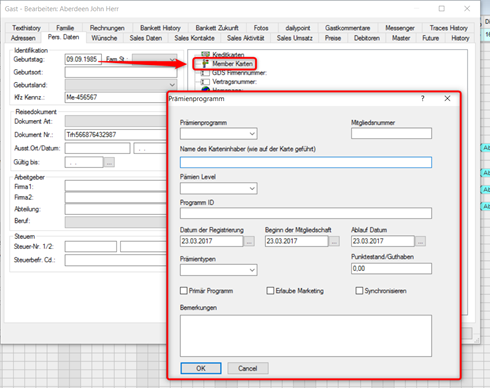Click the Geburtstag date field
Image resolution: width=490 pixels, height=388 pixels.
point(83,59)
